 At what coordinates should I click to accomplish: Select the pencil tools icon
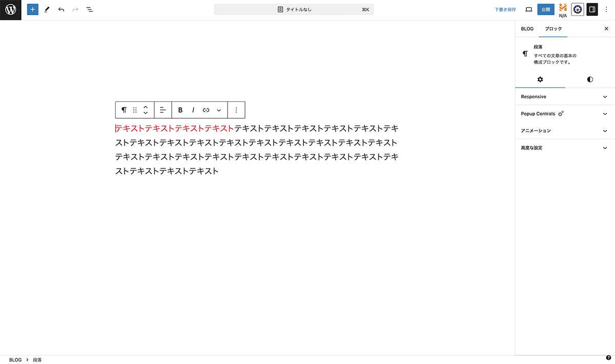pyautogui.click(x=47, y=10)
